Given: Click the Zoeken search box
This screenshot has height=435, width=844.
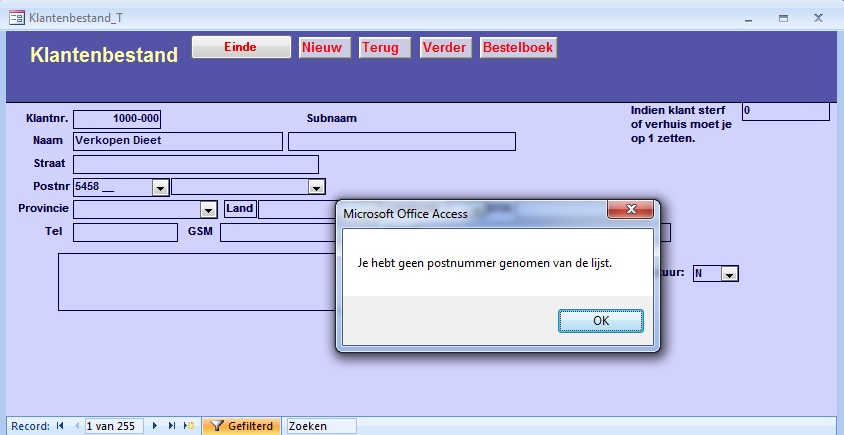Looking at the screenshot, I should 320,426.
